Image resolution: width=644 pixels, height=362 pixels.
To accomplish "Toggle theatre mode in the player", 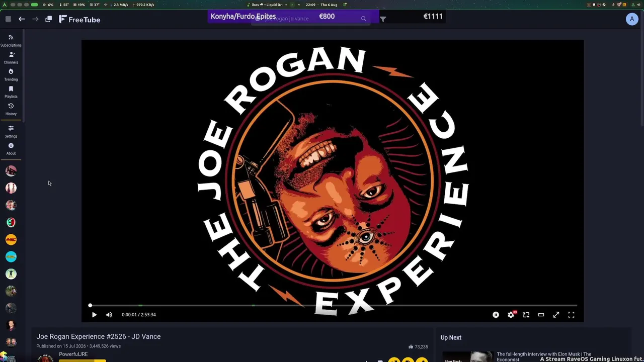I will (x=541, y=315).
